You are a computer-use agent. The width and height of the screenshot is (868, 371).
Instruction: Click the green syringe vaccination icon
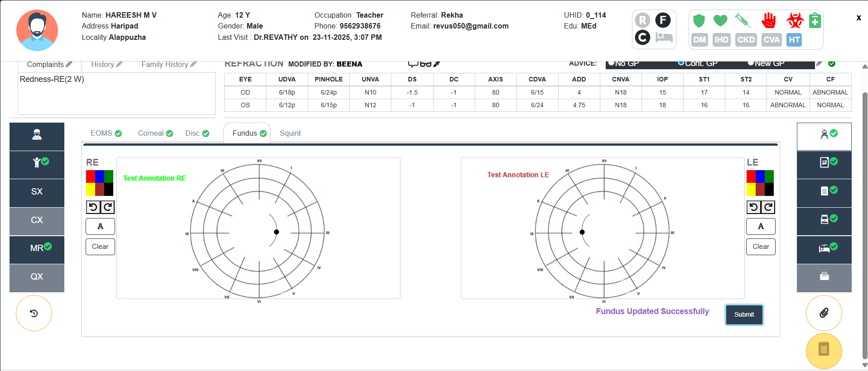pyautogui.click(x=743, y=20)
